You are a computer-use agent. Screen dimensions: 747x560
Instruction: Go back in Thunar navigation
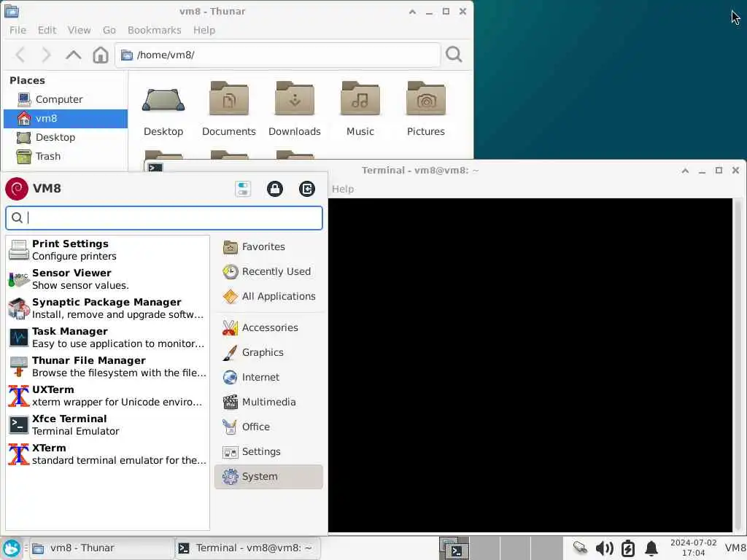(20, 55)
